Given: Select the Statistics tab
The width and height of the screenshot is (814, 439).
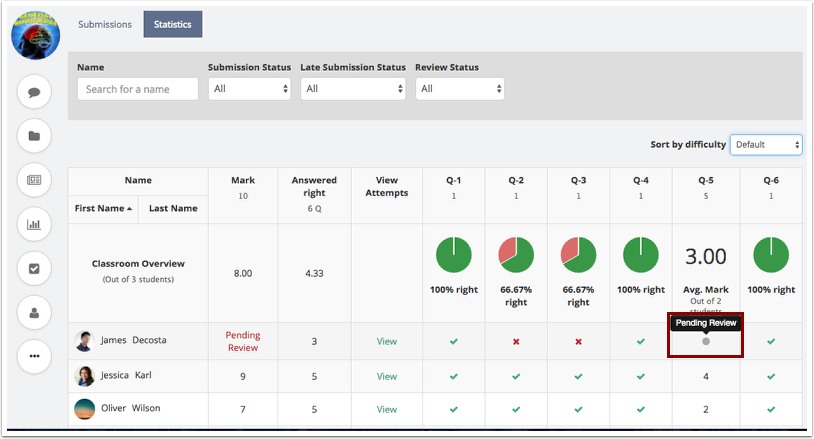Looking at the screenshot, I should pyautogui.click(x=173, y=24).
